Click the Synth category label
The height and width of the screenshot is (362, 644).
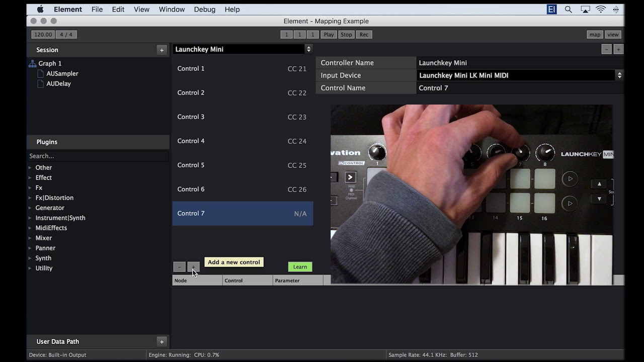tap(43, 258)
